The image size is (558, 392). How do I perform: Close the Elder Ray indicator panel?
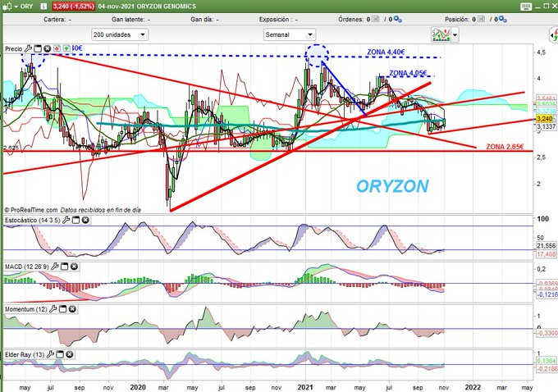click(x=70, y=354)
